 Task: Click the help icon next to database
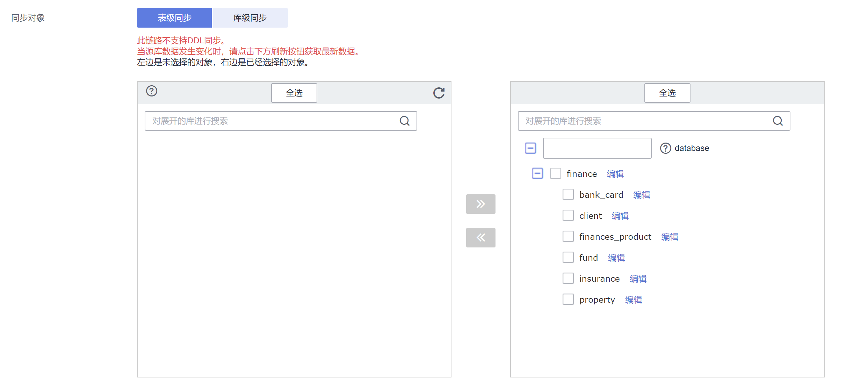click(665, 148)
